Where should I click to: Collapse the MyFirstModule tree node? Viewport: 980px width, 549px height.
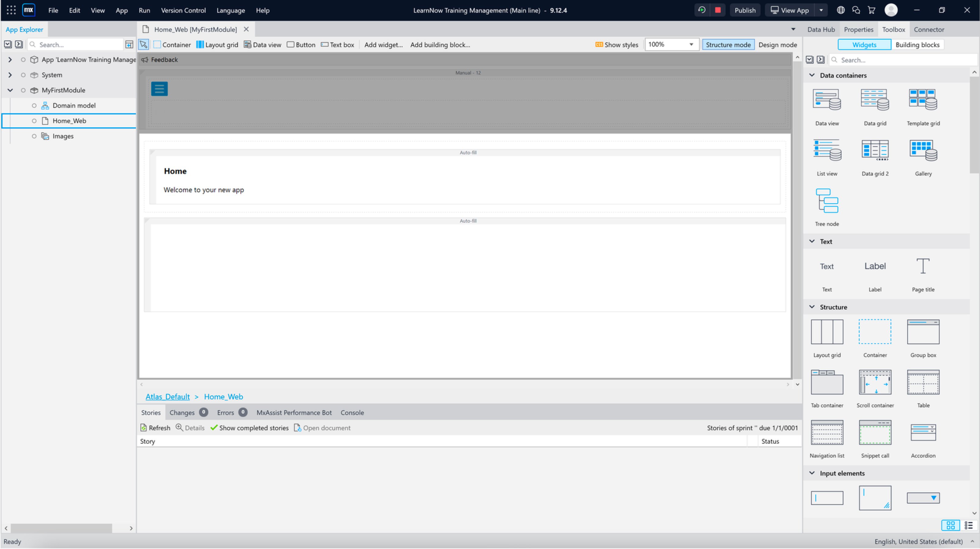pos(10,90)
